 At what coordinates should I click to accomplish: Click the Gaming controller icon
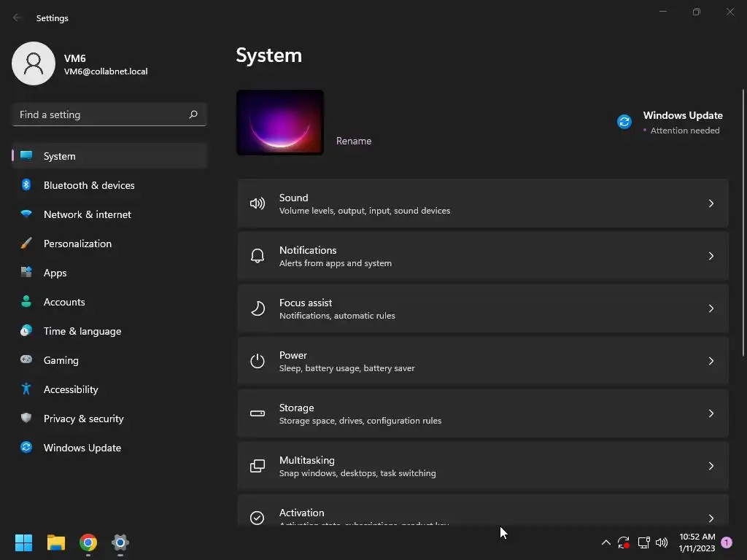point(26,359)
